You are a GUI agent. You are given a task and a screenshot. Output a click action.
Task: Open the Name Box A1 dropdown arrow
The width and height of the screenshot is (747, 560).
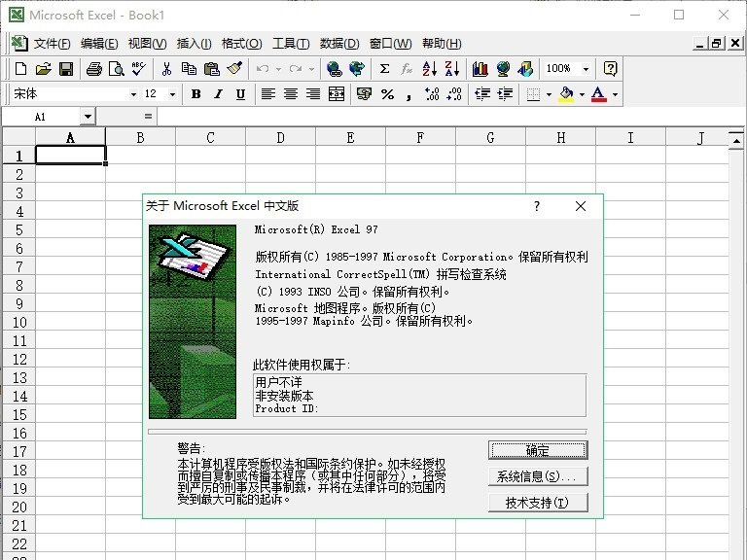click(x=88, y=117)
